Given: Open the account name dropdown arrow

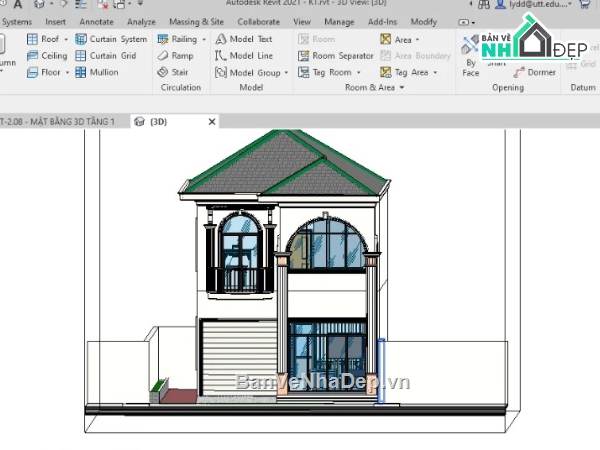Looking at the screenshot, I should click(x=570, y=4).
